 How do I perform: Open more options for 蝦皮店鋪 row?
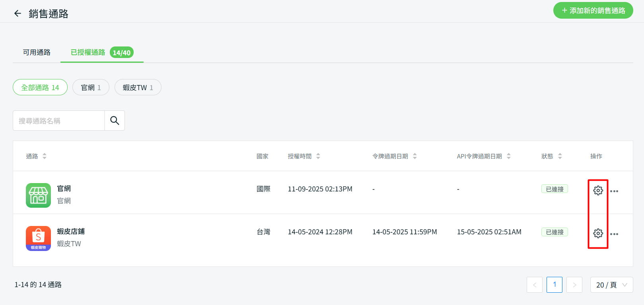pyautogui.click(x=614, y=234)
